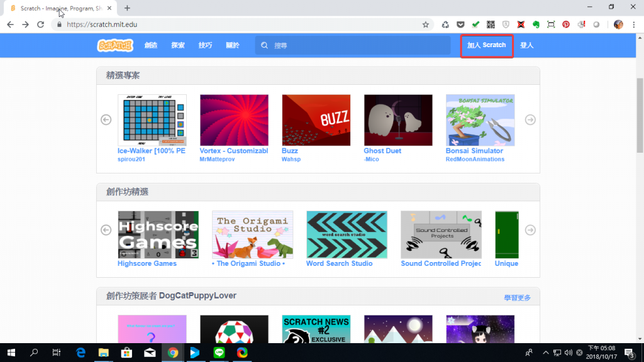
Task: Click the Ice-Walker [100% PE title link
Action: (152, 151)
